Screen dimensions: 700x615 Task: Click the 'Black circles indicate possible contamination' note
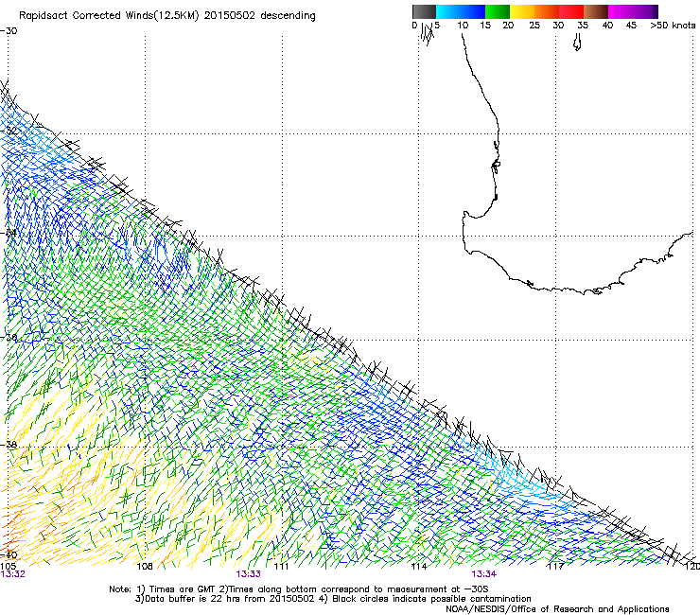pyautogui.click(x=431, y=599)
